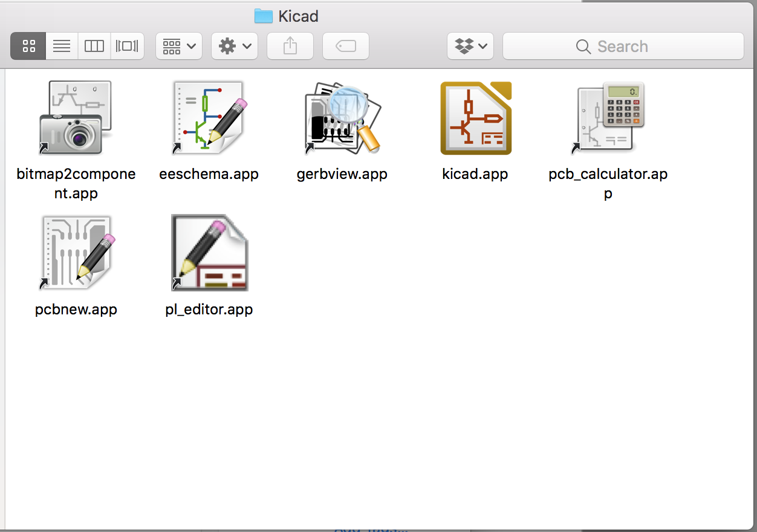Viewport: 757px width, 532px height.
Task: Select the pcbnew.app board editor icon
Action: (x=76, y=253)
